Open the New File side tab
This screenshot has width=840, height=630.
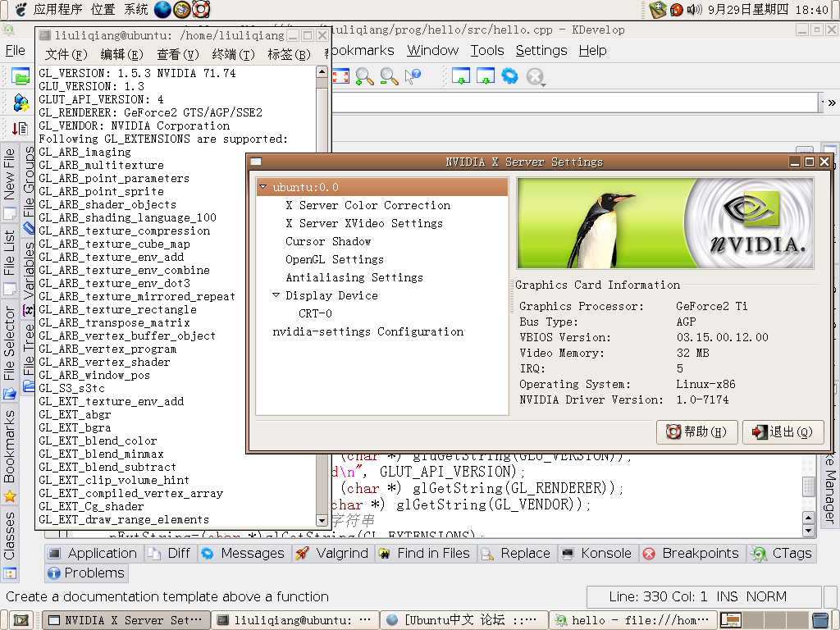coord(10,183)
